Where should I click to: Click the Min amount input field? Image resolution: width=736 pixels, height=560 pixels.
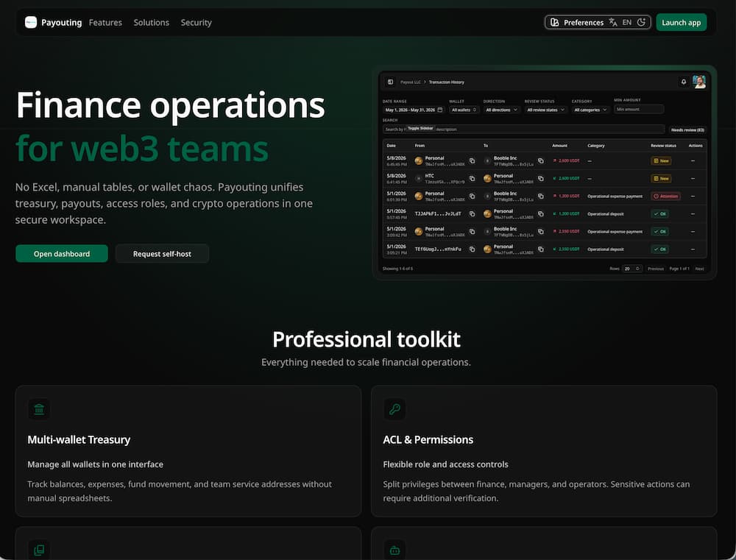click(639, 110)
